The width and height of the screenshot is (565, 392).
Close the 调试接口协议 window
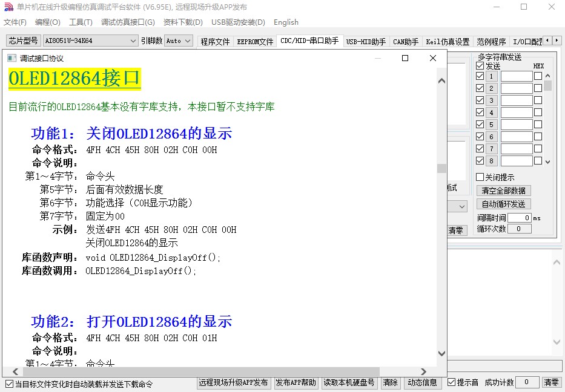tap(433, 58)
